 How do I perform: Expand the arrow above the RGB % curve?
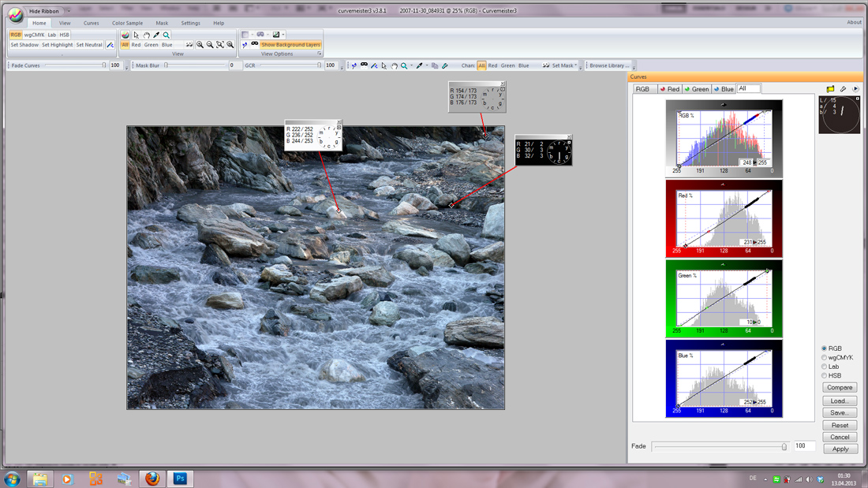point(724,105)
